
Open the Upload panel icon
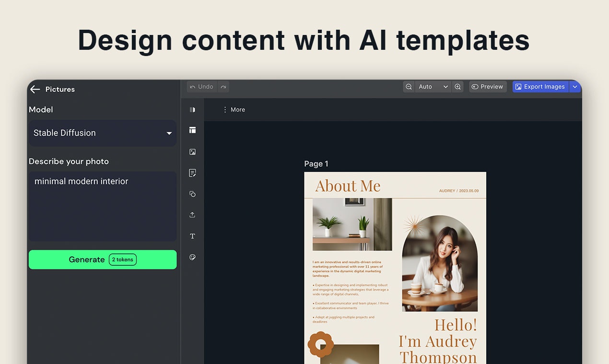point(192,215)
